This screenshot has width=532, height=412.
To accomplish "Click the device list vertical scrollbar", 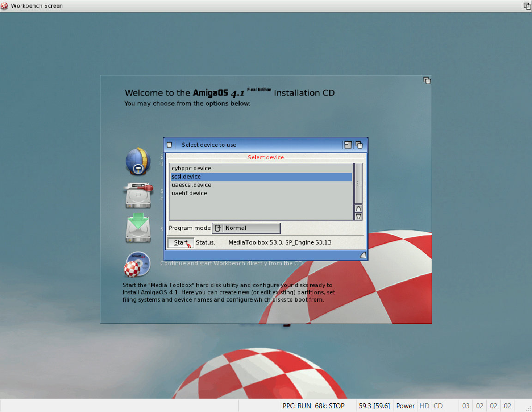I will tap(358, 184).
